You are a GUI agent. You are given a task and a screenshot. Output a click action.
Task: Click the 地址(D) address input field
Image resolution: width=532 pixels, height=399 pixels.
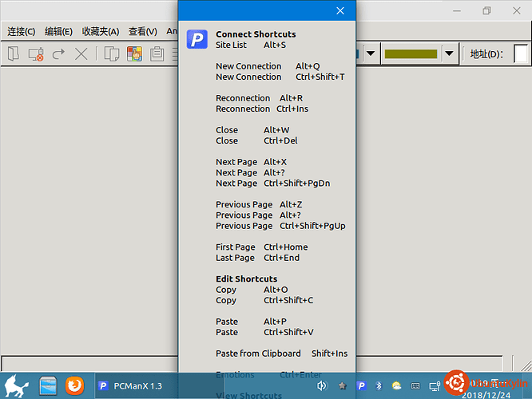coord(521,53)
